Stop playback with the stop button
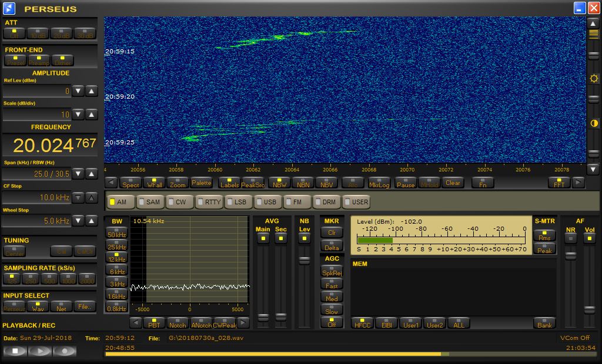The height and width of the screenshot is (364, 602). click(15, 350)
